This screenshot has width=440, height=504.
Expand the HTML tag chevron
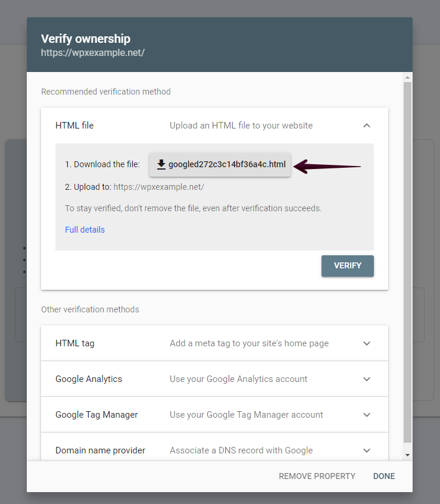(367, 343)
